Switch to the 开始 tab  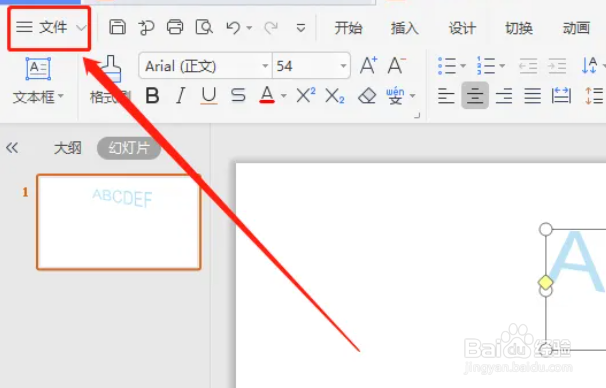click(348, 28)
